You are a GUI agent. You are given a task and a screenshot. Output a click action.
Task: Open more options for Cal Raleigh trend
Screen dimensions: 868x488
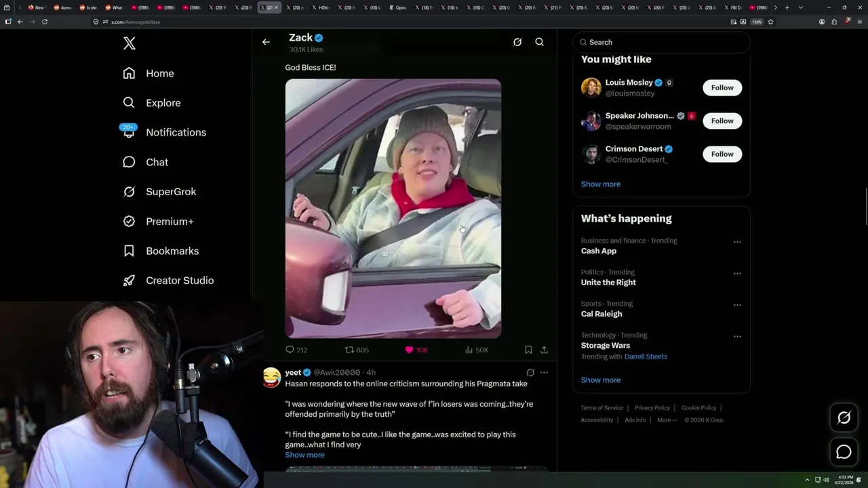(737, 305)
